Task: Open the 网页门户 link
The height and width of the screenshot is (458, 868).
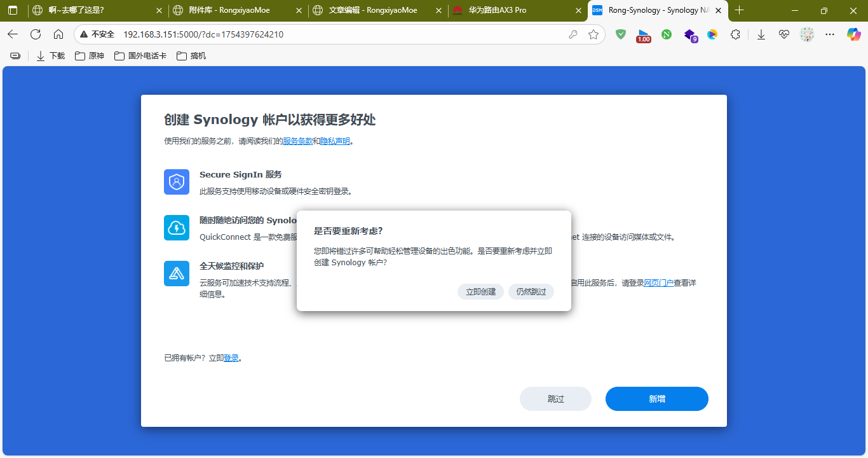Action: [658, 283]
